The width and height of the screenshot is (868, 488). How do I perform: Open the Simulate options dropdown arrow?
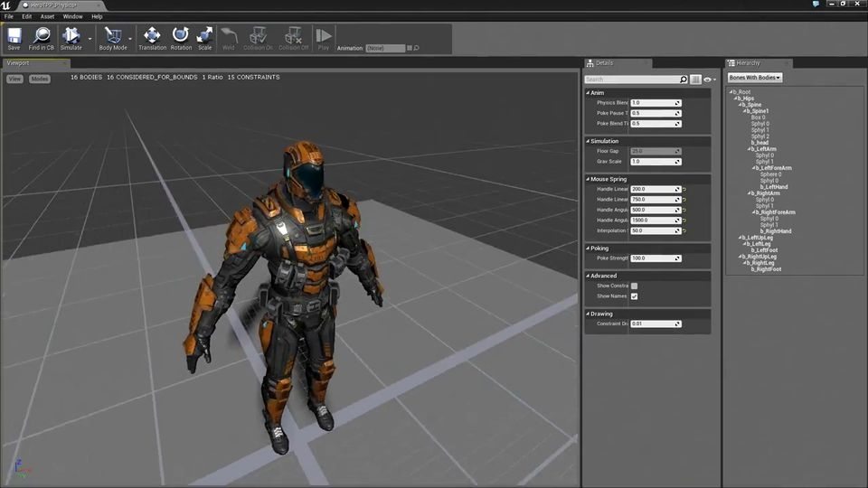(x=90, y=38)
